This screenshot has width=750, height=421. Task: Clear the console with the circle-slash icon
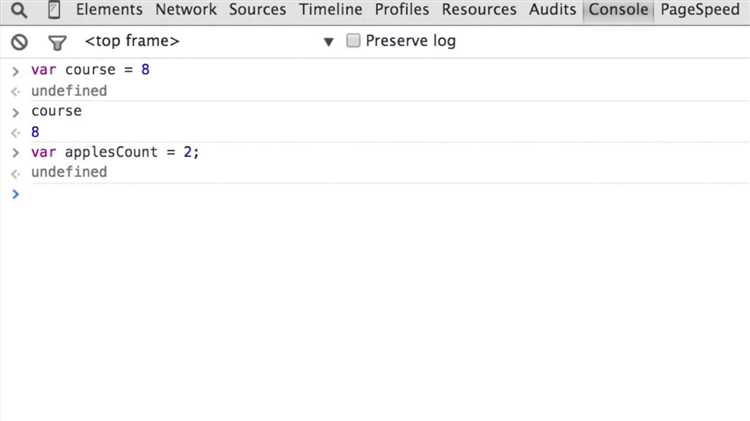[x=19, y=42]
